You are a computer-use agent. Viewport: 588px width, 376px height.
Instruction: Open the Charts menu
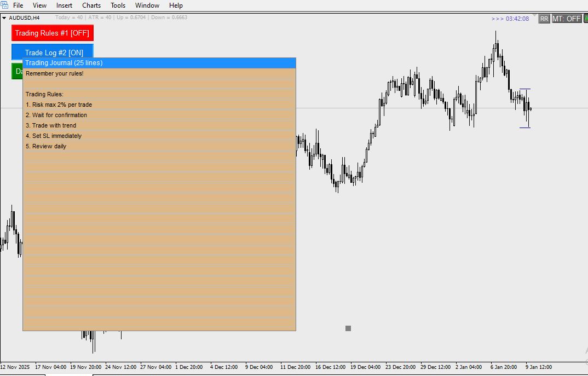(91, 5)
